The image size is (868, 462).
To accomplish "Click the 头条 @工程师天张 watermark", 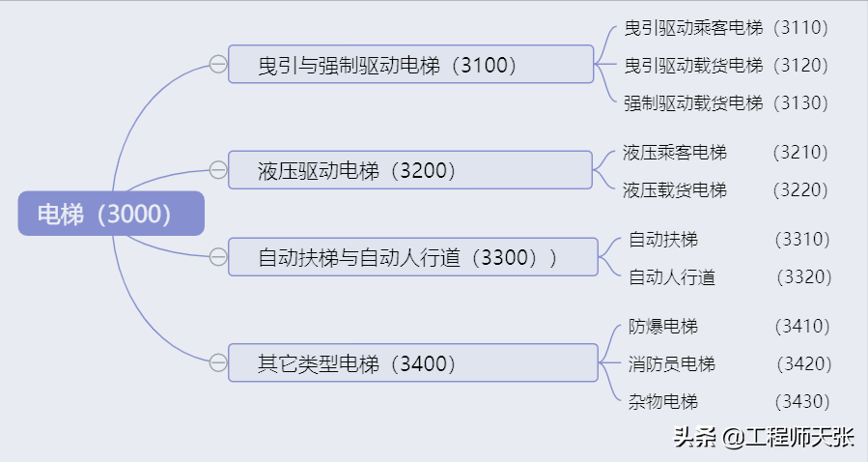I will [763, 438].
